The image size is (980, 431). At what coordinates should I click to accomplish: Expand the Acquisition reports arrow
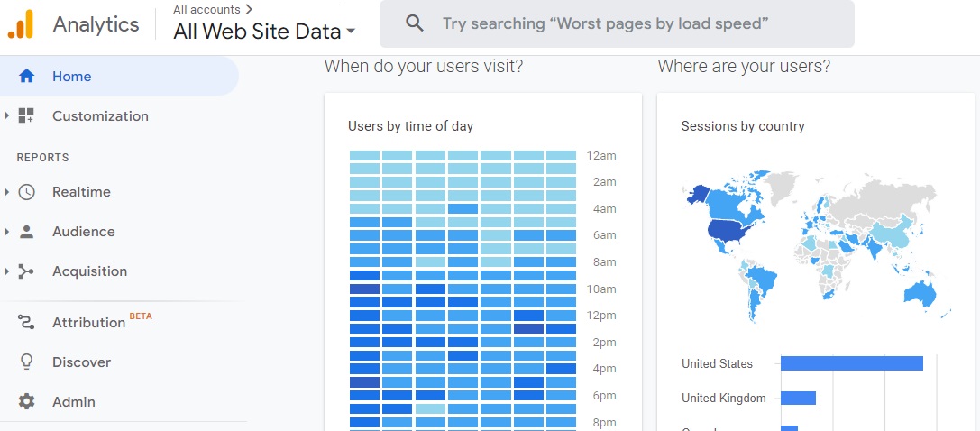tap(7, 271)
